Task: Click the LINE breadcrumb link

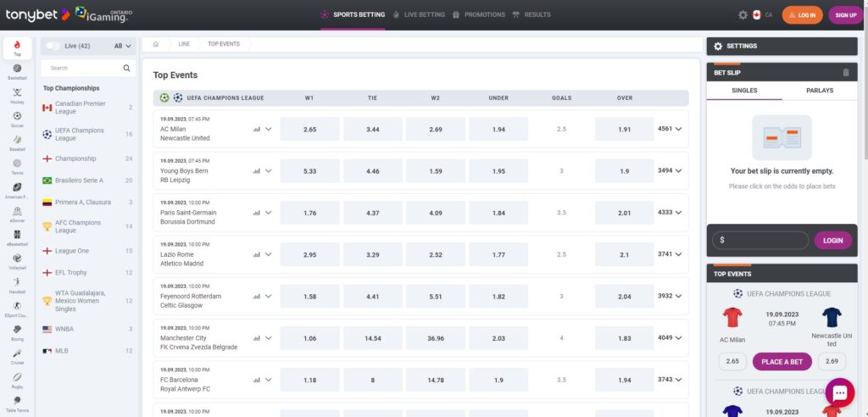Action: 184,44
